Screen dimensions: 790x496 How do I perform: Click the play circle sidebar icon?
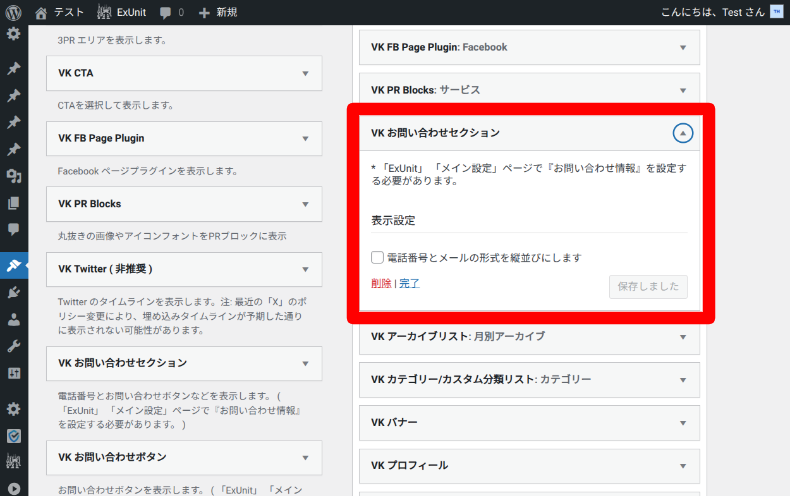(x=14, y=488)
